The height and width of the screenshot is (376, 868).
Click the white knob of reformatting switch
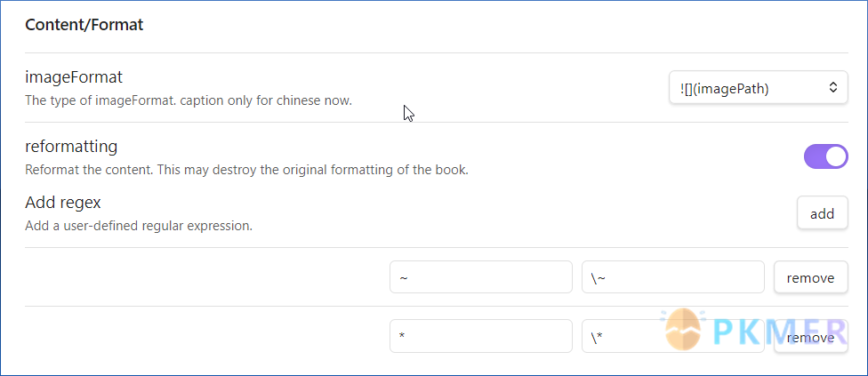(x=836, y=156)
